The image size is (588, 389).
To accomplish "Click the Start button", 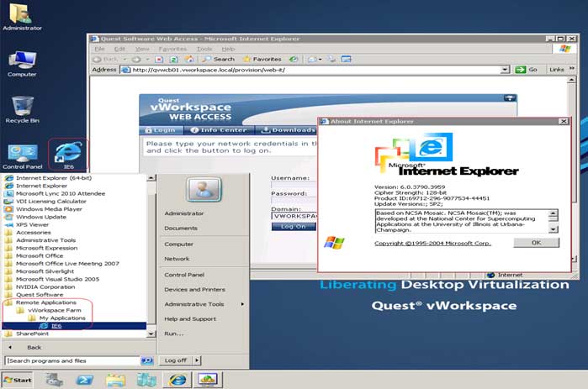I will tap(18, 380).
